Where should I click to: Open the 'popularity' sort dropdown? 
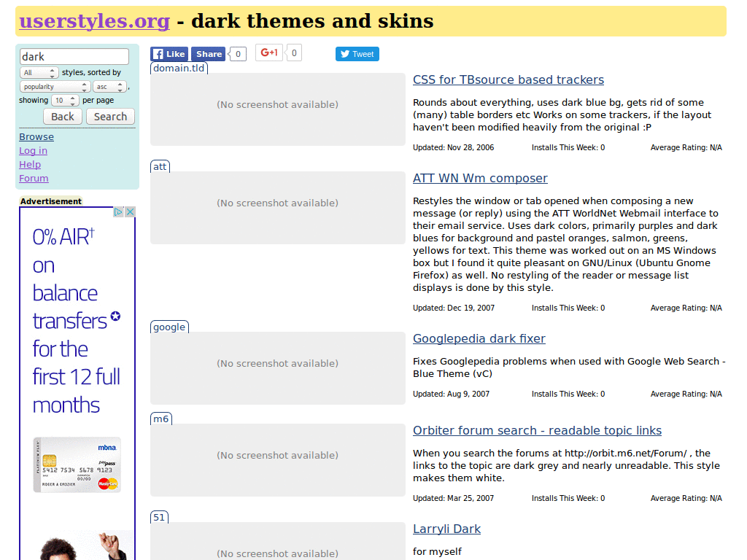click(55, 87)
